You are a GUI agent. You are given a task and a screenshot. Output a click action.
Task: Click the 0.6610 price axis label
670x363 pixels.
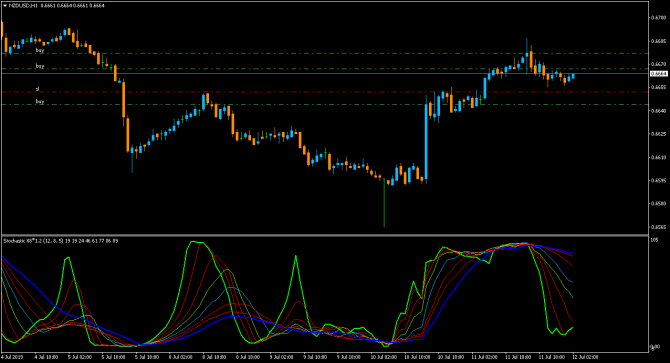658,157
